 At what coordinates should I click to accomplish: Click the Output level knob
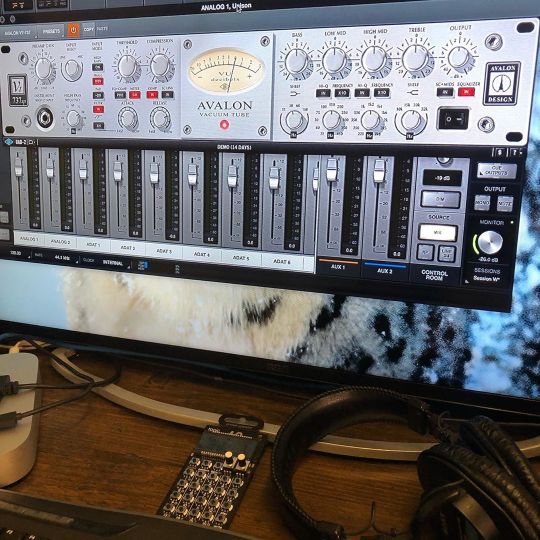pyautogui.click(x=458, y=57)
